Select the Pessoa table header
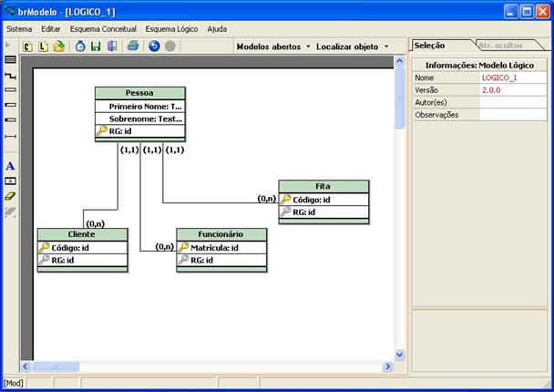The width and height of the screenshot is (554, 392). (139, 93)
